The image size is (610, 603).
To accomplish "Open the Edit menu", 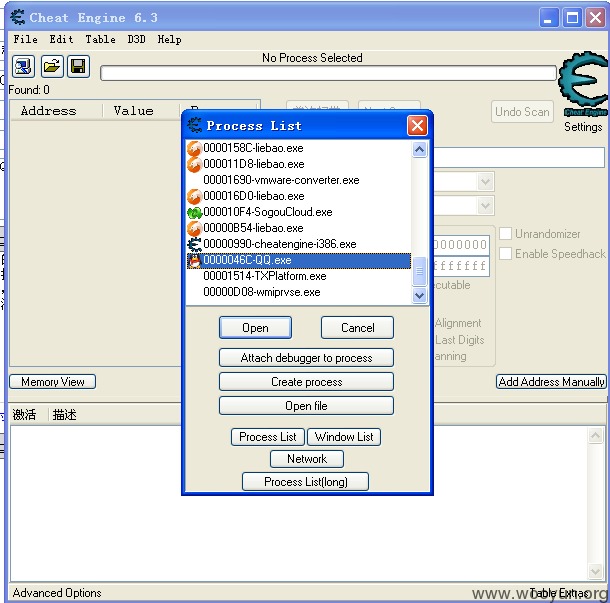I will pyautogui.click(x=61, y=39).
